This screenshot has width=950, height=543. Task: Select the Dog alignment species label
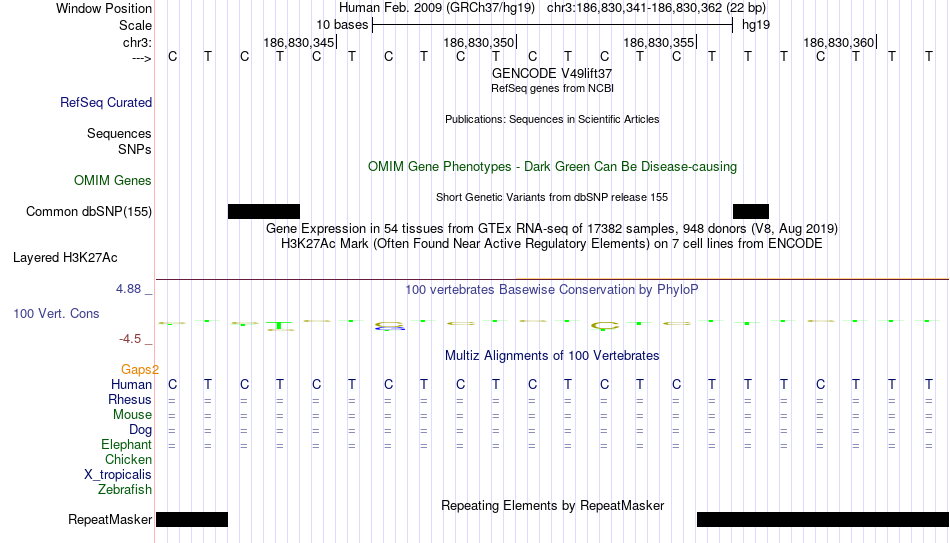click(x=141, y=430)
